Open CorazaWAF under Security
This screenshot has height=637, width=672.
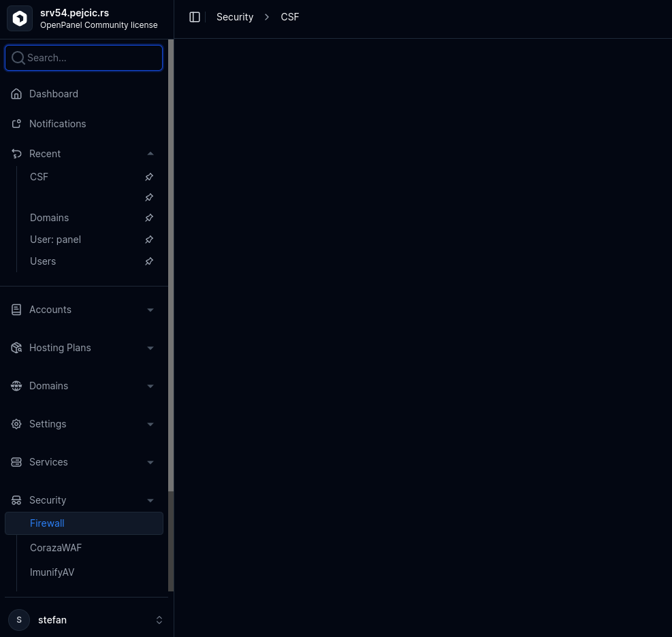[x=56, y=548]
